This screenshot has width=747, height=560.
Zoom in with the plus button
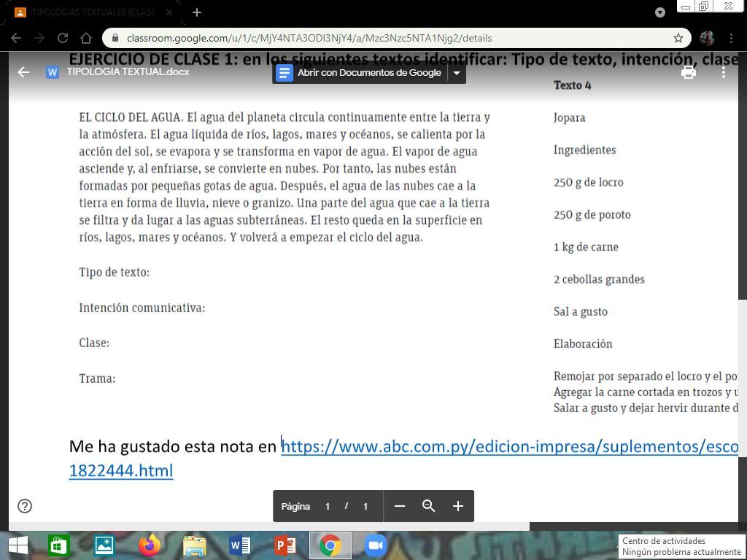(458, 506)
